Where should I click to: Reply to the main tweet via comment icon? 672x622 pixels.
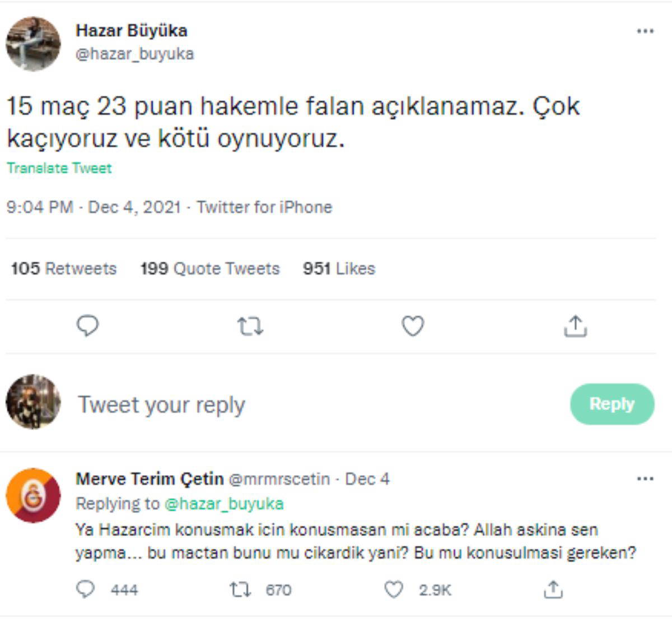point(87,326)
